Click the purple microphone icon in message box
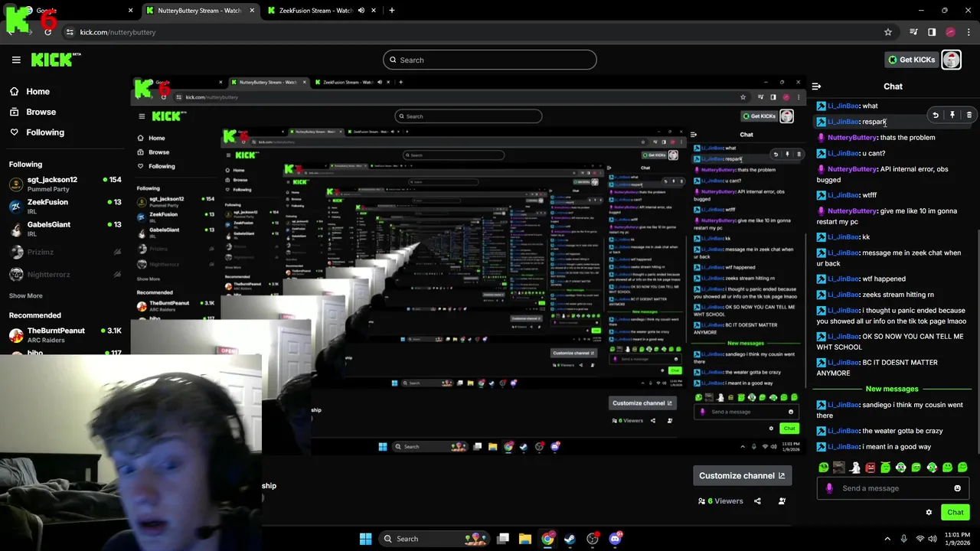Screen dimensions: 980x551 [829, 488]
